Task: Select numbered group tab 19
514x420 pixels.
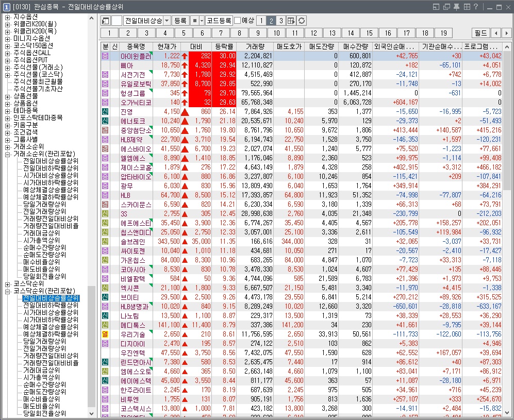Action: (443, 33)
